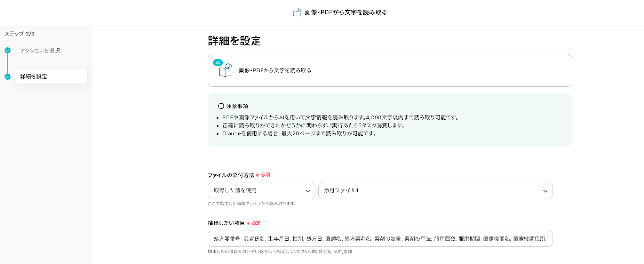This screenshot has width=644, height=264.
Task: Click the 注意事項 notice heading text
Action: pos(237,106)
